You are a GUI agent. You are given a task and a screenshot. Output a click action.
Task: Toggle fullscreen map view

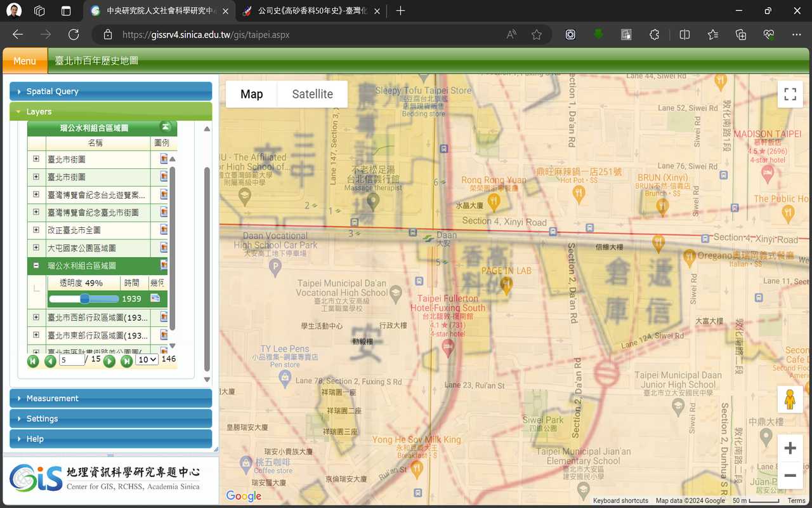[790, 95]
